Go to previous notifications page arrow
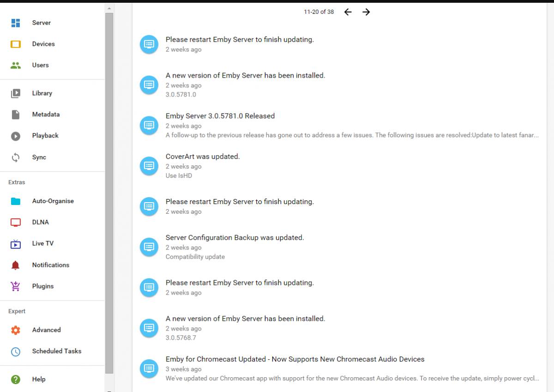 click(x=348, y=12)
